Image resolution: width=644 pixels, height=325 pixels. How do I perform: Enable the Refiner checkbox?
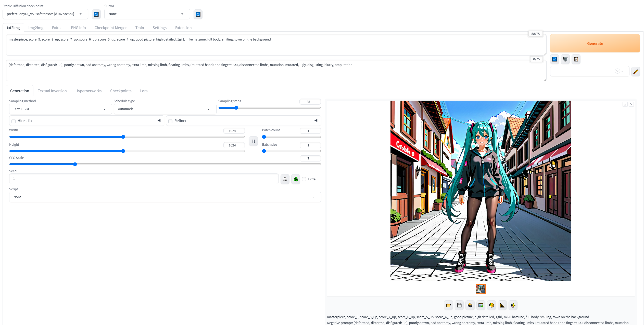tap(170, 121)
